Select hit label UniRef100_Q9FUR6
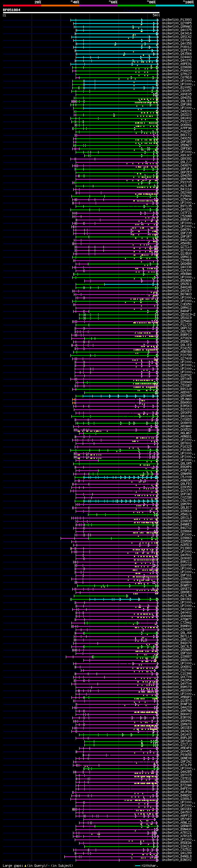Screen dimensions: 197x868 click(177, 104)
